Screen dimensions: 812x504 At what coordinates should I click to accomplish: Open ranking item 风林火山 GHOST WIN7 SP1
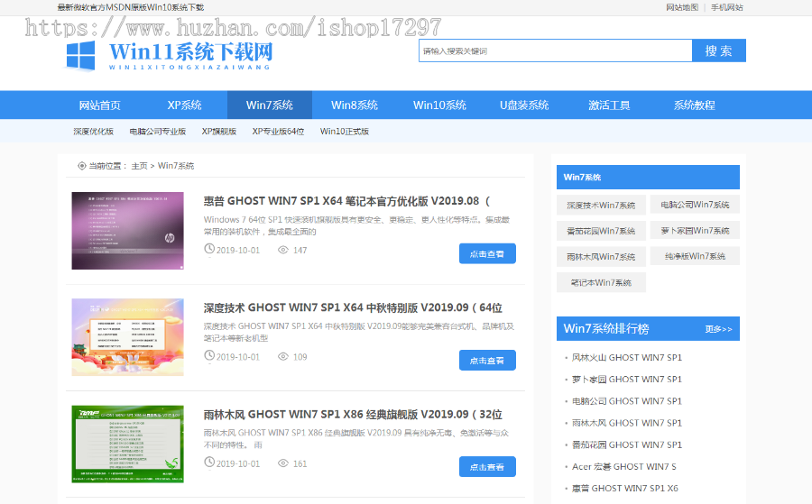click(627, 358)
